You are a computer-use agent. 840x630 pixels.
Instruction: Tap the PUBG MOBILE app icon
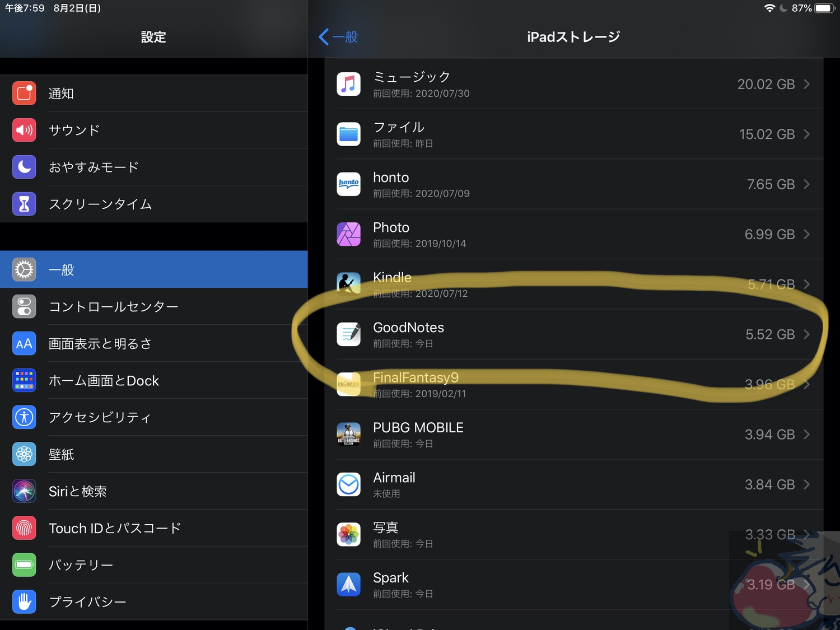(348, 435)
